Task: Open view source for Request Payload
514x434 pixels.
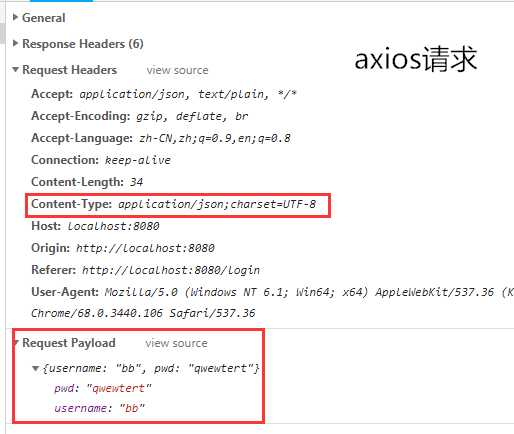Action: click(176, 343)
